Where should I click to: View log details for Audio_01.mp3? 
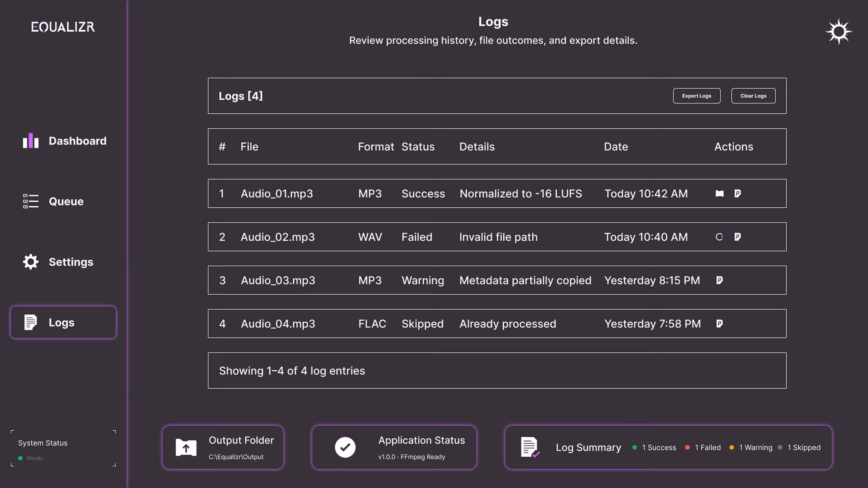(737, 193)
